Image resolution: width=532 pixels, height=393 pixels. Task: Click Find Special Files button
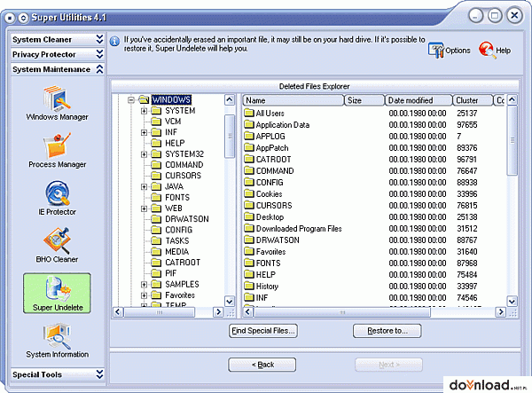(263, 331)
